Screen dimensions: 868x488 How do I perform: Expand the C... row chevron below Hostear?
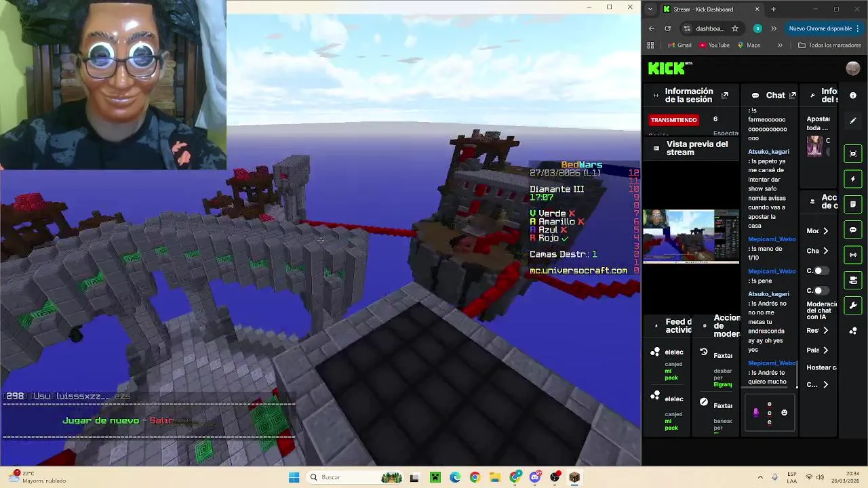tap(825, 384)
